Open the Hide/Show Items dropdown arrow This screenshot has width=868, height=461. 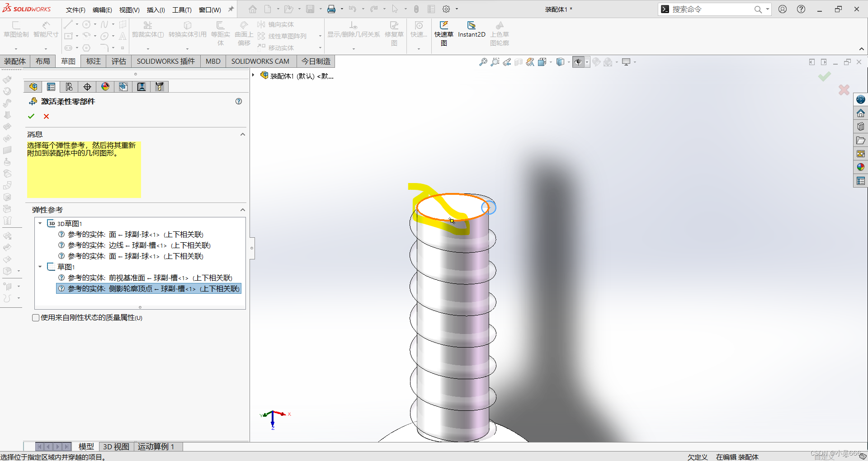[587, 62]
